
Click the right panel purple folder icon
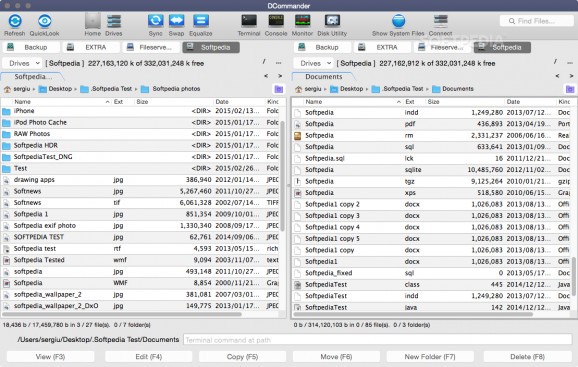(570, 89)
